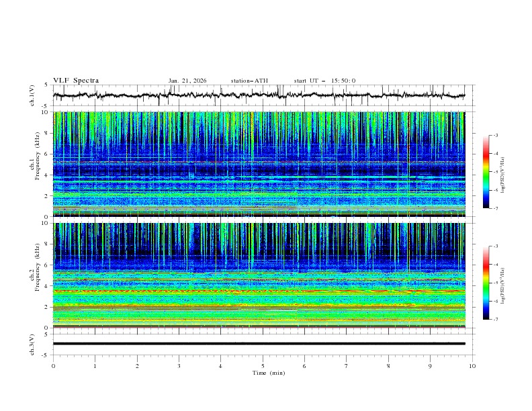Screen dimensions: 532x411
Task: Click the "-7" tick on ch.1 colorbar
Action: point(495,209)
